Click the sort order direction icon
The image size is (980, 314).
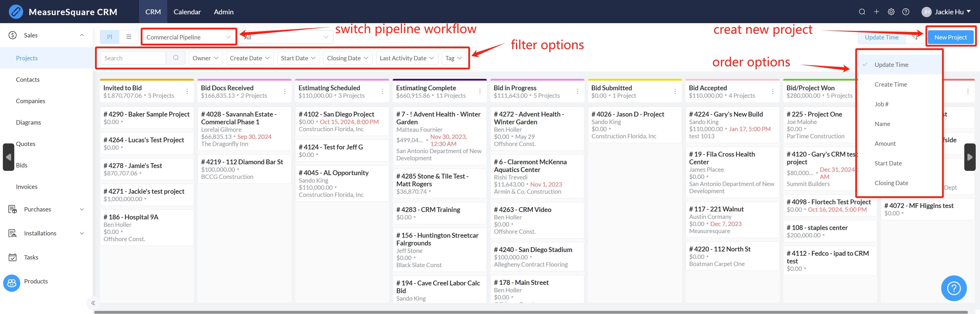tap(915, 37)
